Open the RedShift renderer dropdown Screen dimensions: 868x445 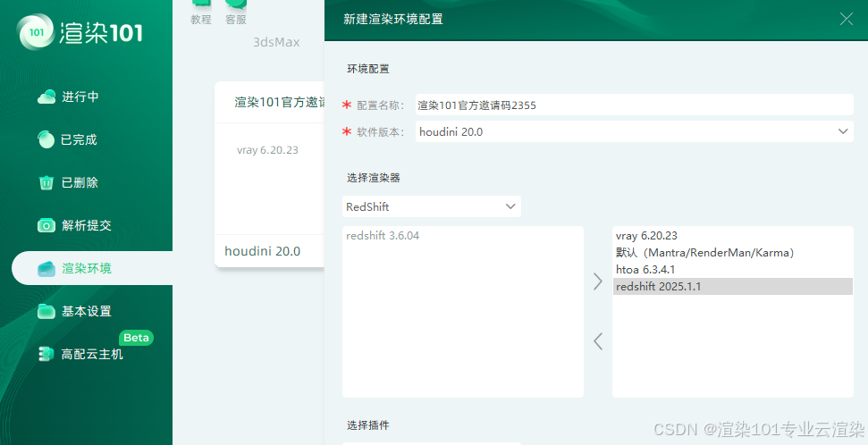431,206
